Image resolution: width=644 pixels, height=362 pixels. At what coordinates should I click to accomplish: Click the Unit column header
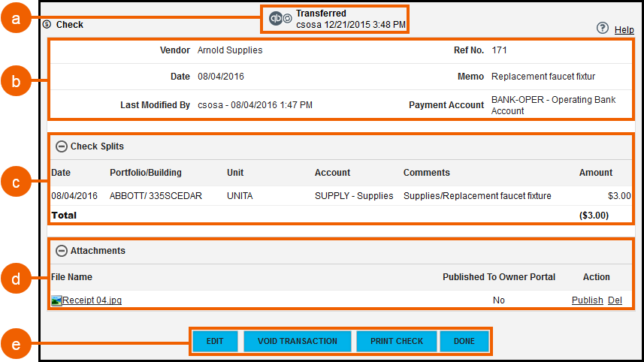[x=235, y=173]
